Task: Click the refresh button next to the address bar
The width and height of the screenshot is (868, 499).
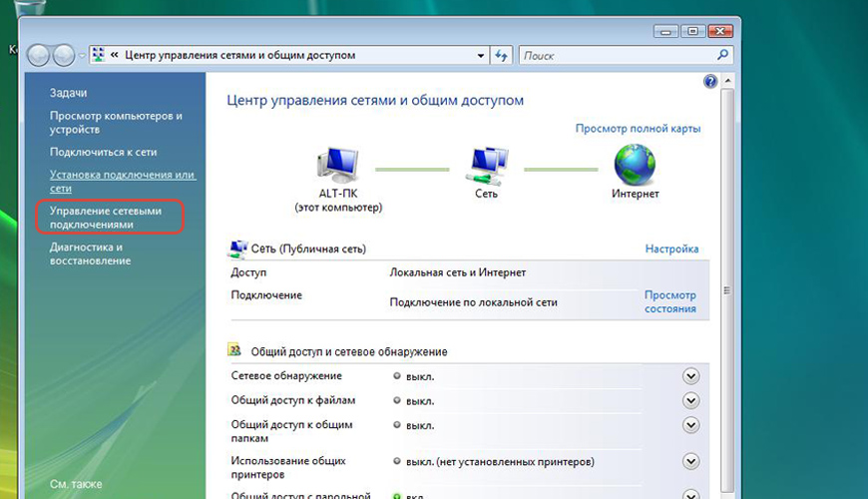Action: coord(502,55)
